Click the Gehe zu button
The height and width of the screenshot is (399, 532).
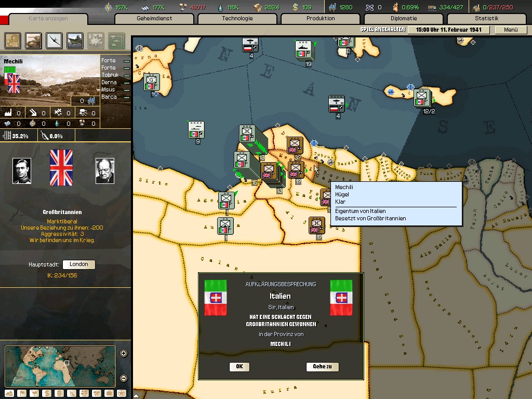pos(322,366)
